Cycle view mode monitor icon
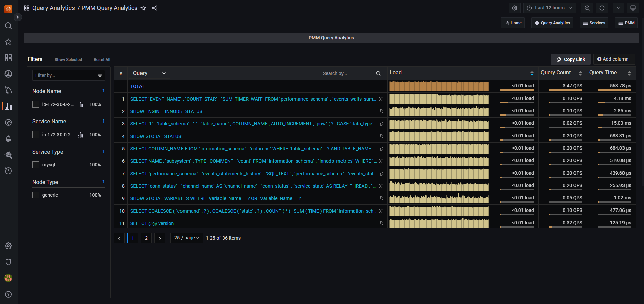Image resolution: width=644 pixels, height=304 pixels. point(633,8)
